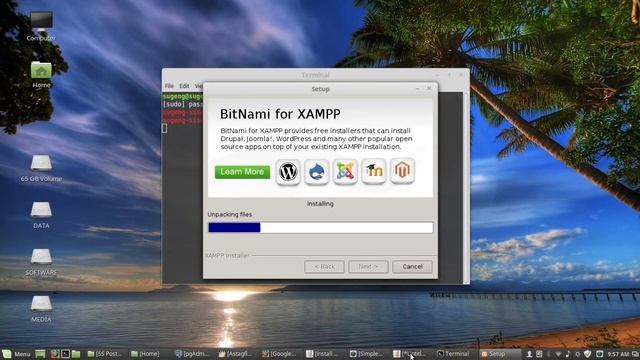
Task: Click the Unpacking files progress bar
Action: (x=320, y=227)
